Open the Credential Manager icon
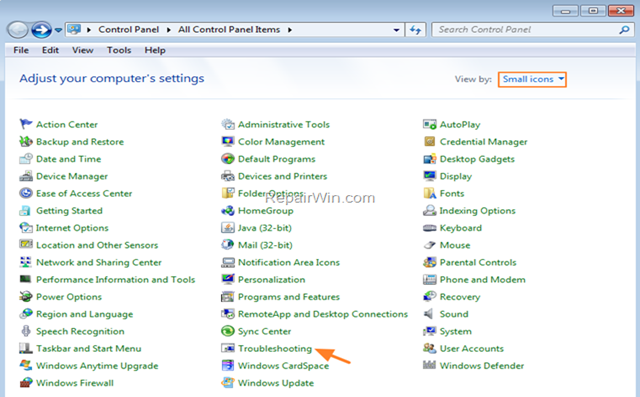The height and width of the screenshot is (397, 640). pyautogui.click(x=429, y=142)
